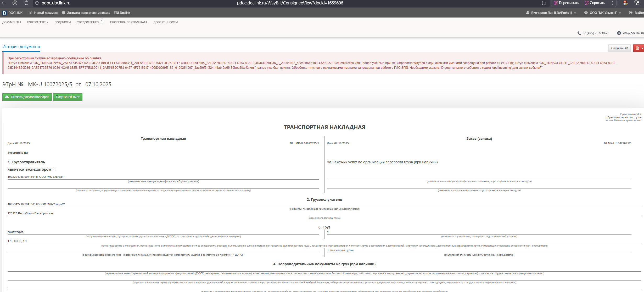
Task: Switch to the История документа tab
Action: coord(21,47)
